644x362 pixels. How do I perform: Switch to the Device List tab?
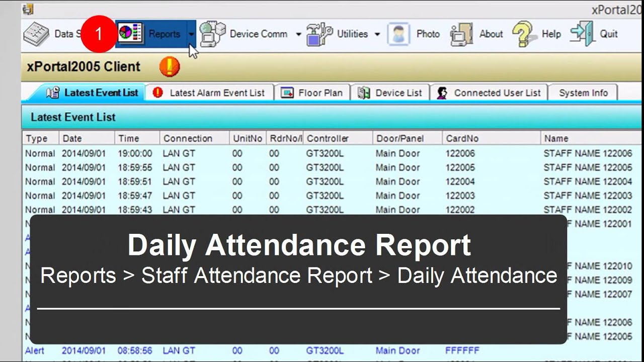[x=390, y=93]
